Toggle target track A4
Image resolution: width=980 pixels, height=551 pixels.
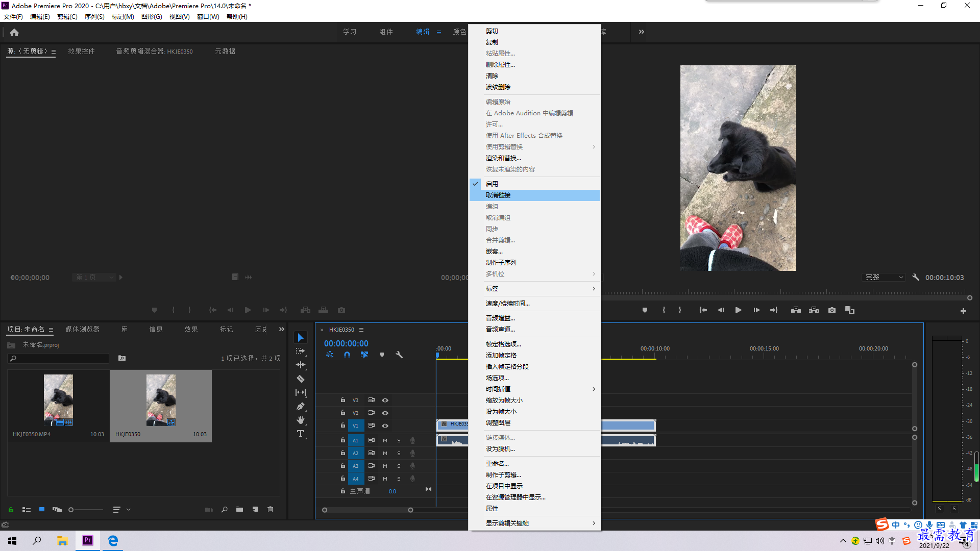[x=356, y=479]
